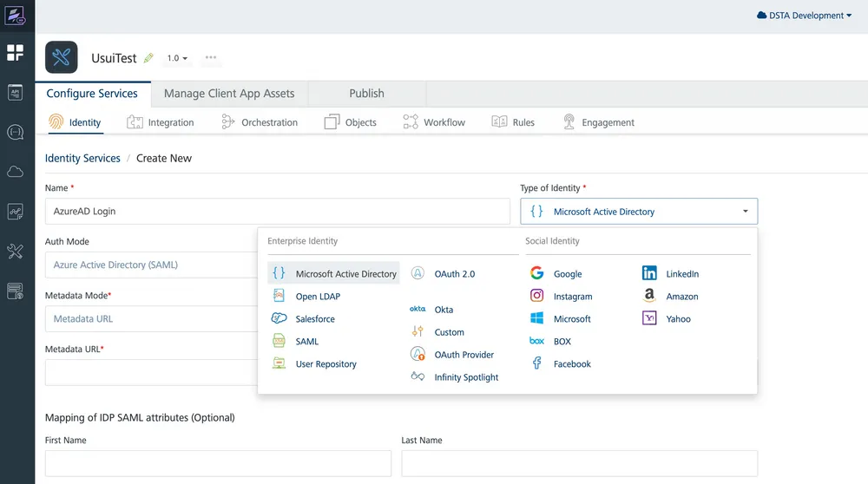
Task: Click the Name input field
Action: (277, 212)
